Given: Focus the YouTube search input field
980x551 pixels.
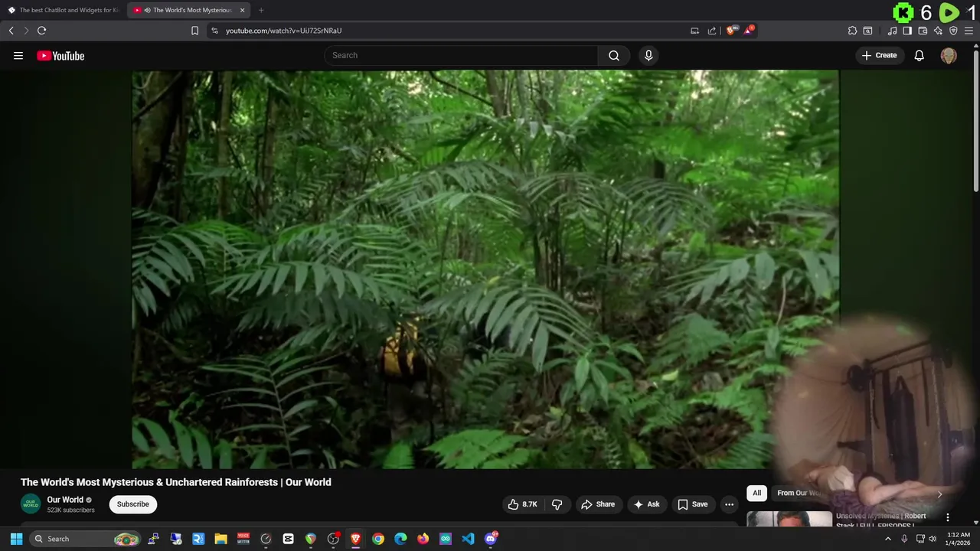Looking at the screenshot, I should (x=461, y=55).
